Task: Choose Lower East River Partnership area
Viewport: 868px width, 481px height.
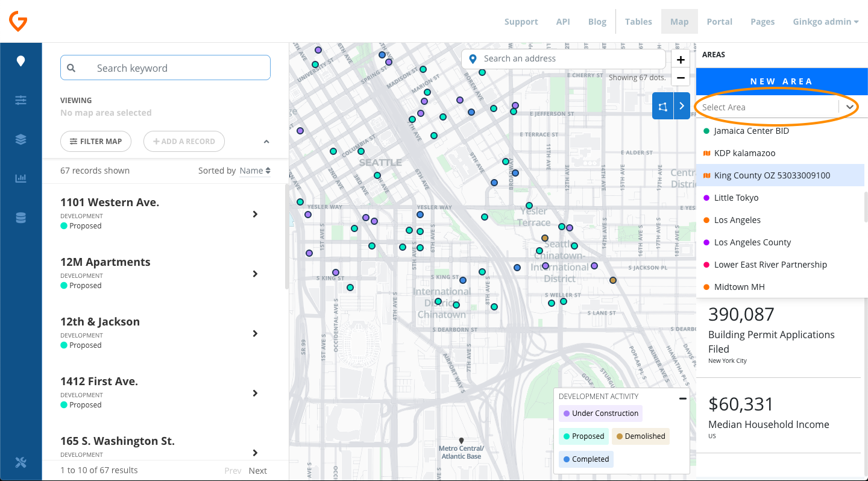Action: pyautogui.click(x=781, y=265)
